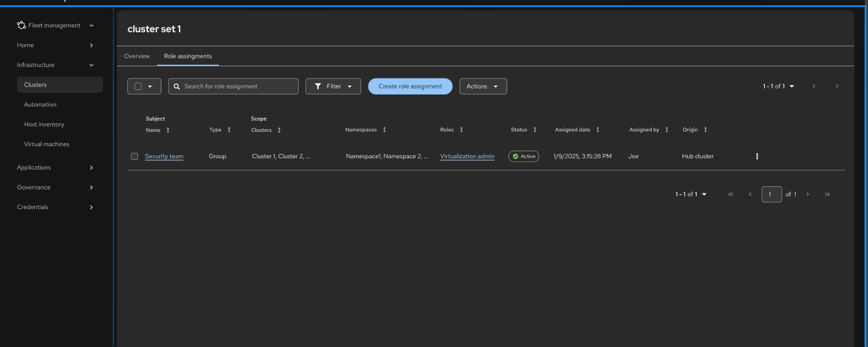The height and width of the screenshot is (347, 868).
Task: Sort by the Assigned by column
Action: tap(649, 130)
